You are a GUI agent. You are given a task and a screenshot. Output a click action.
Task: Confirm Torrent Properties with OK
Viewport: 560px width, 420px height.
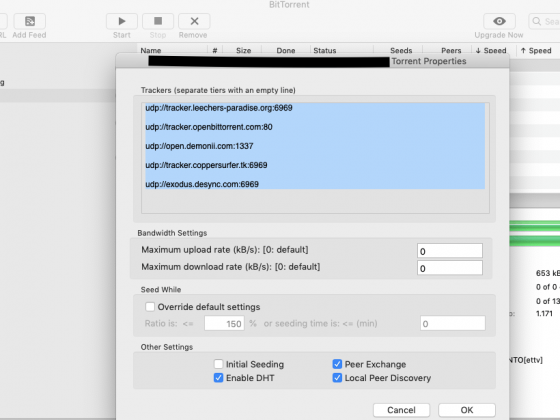point(467,410)
